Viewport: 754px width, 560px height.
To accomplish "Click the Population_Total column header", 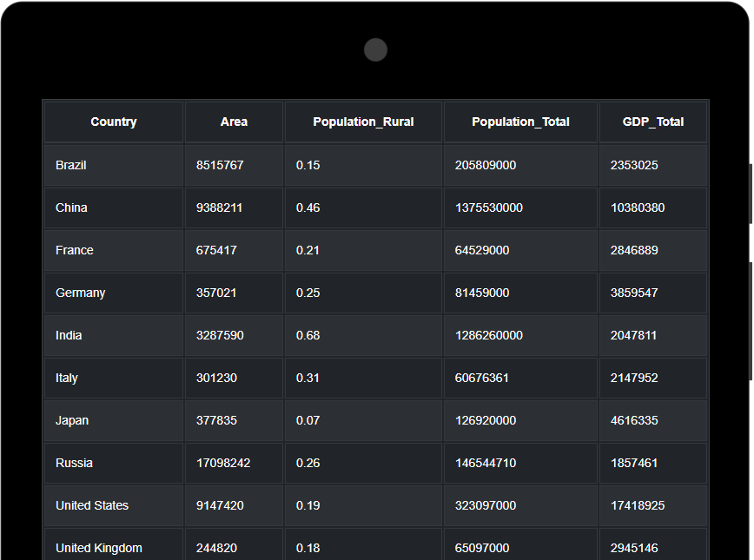I will coord(519,122).
